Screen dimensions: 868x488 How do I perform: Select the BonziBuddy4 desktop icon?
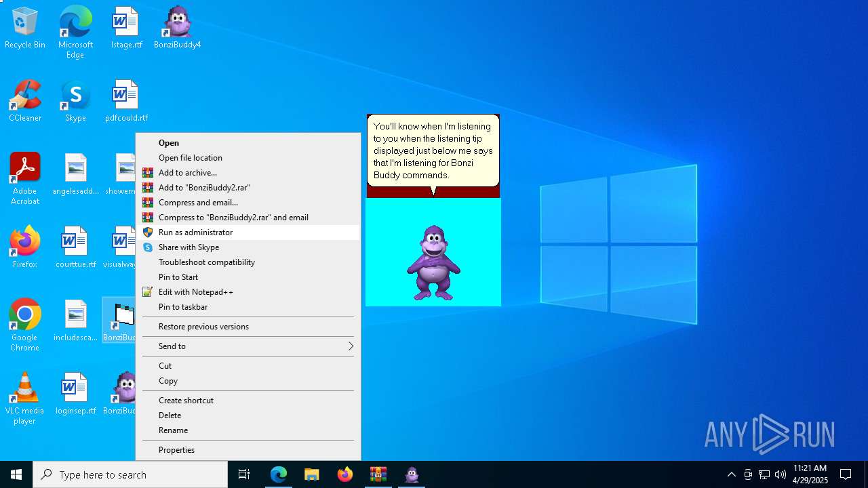[177, 28]
